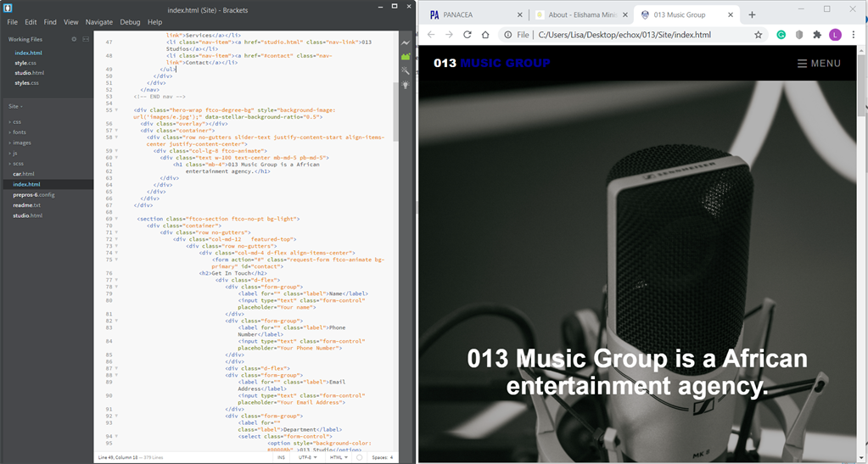This screenshot has height=464, width=868.
Task: Click Chrome back arrow
Action: pos(431,34)
